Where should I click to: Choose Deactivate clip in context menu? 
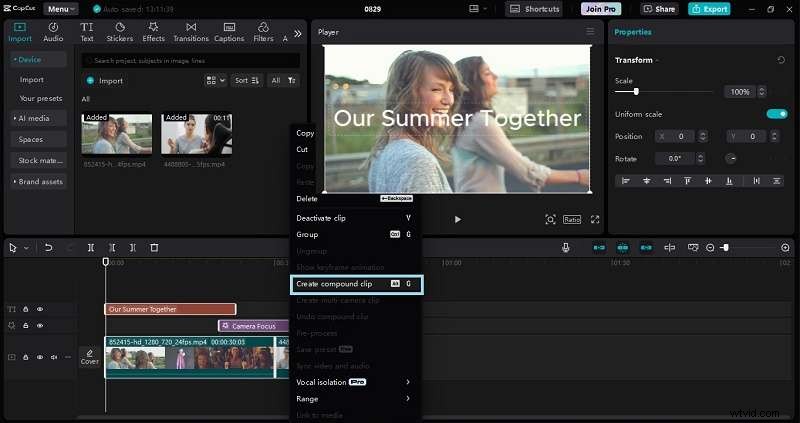(355, 218)
